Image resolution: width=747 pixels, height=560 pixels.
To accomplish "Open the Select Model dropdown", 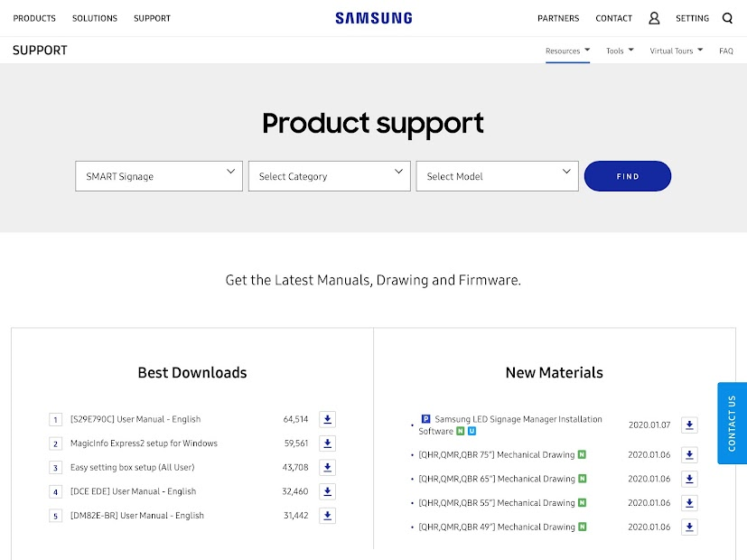I will point(497,175).
